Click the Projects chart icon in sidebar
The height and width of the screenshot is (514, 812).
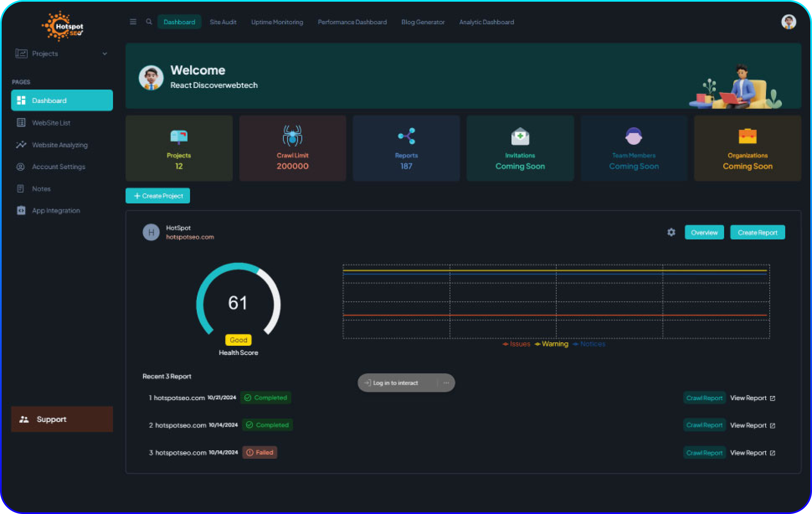[21, 54]
